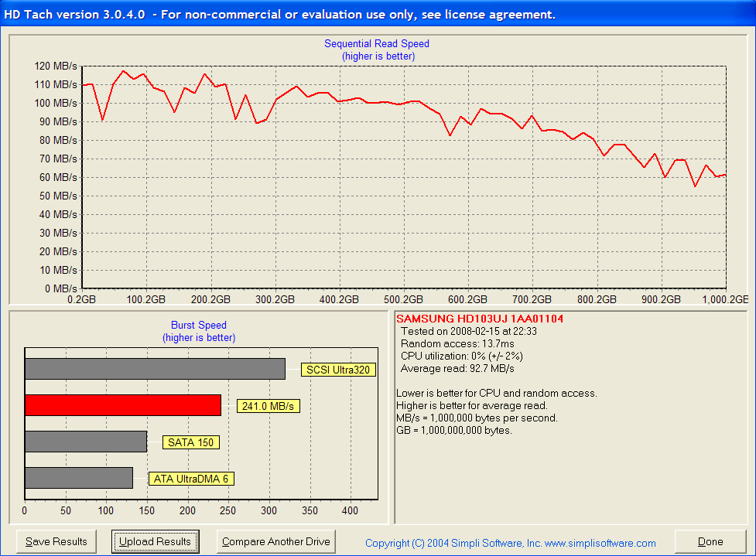Close the benchmark with Done

click(x=710, y=541)
